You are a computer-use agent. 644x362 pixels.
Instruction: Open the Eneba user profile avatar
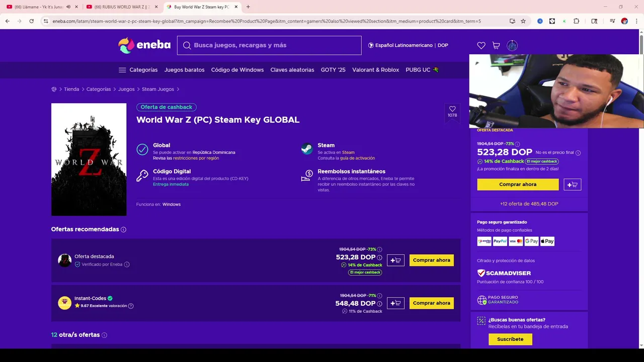[512, 45]
